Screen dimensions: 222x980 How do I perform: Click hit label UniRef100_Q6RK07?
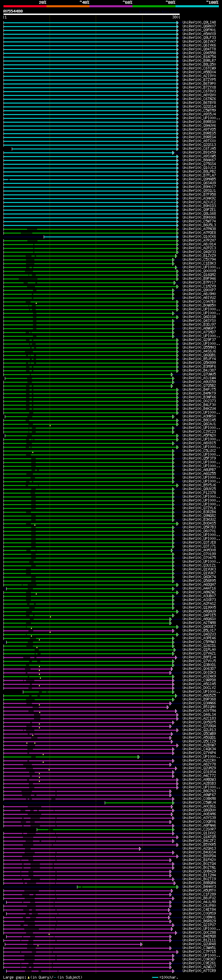pos(199,26)
